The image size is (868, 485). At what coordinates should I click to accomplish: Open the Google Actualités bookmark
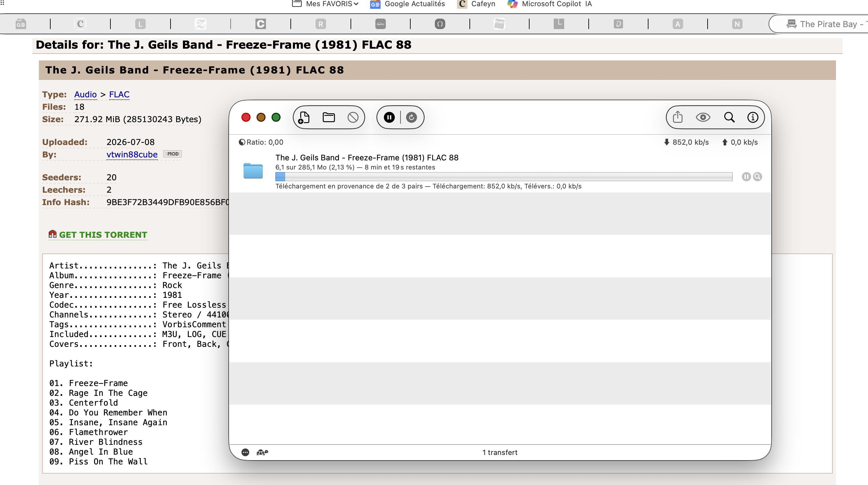[x=407, y=4]
